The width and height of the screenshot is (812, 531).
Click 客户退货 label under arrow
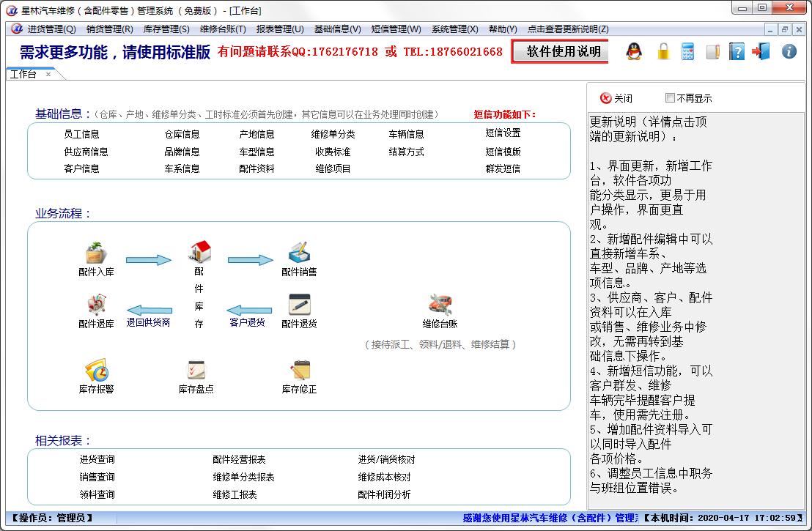247,322
